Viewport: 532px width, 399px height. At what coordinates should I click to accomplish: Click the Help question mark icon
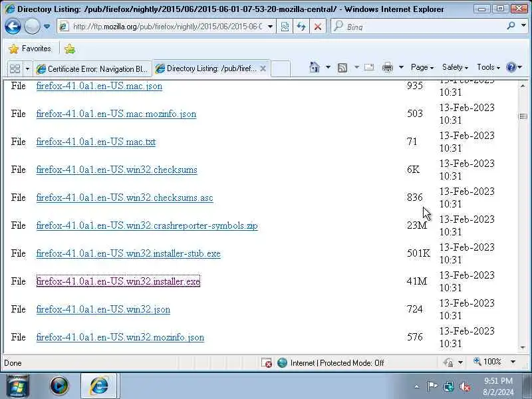pos(511,67)
